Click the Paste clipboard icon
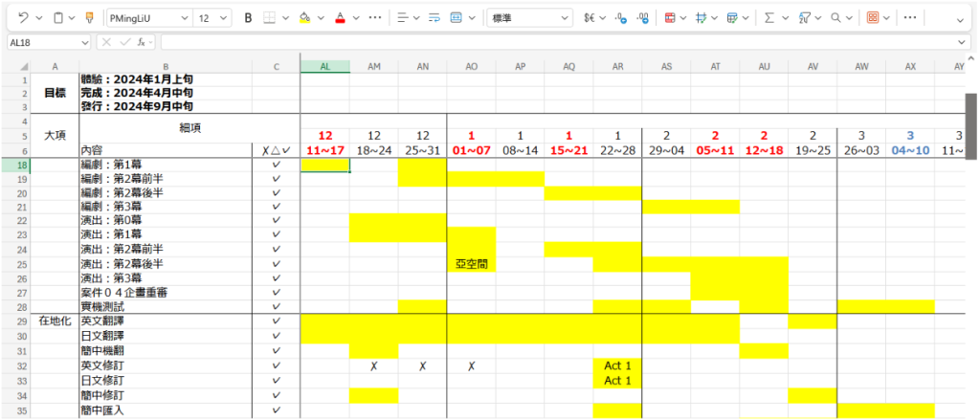980x420 pixels. point(59,17)
